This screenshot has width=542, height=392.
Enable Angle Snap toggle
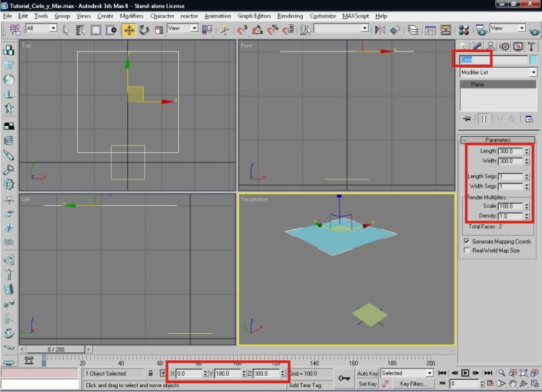click(x=257, y=30)
